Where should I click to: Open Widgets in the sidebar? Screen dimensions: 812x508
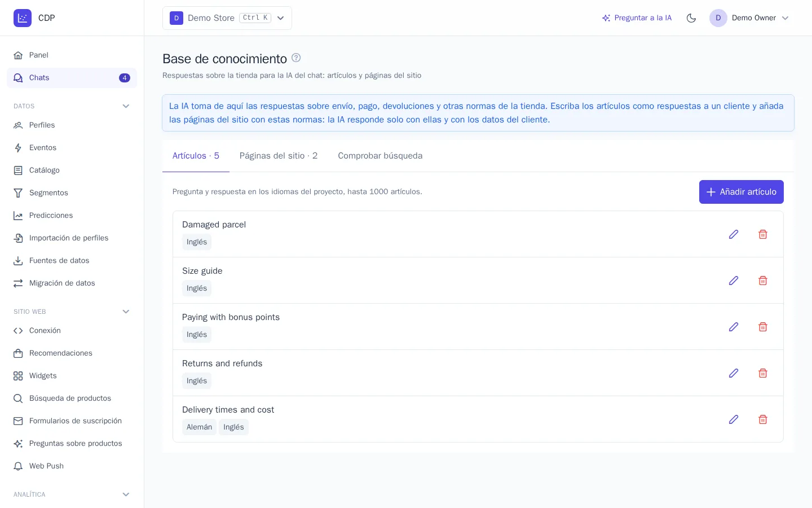72,376
